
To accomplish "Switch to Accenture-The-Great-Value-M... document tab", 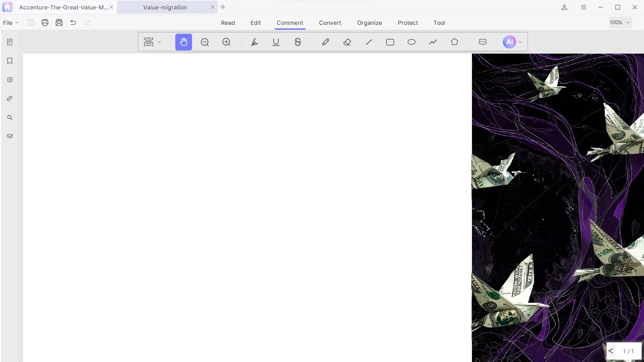I will [64, 7].
